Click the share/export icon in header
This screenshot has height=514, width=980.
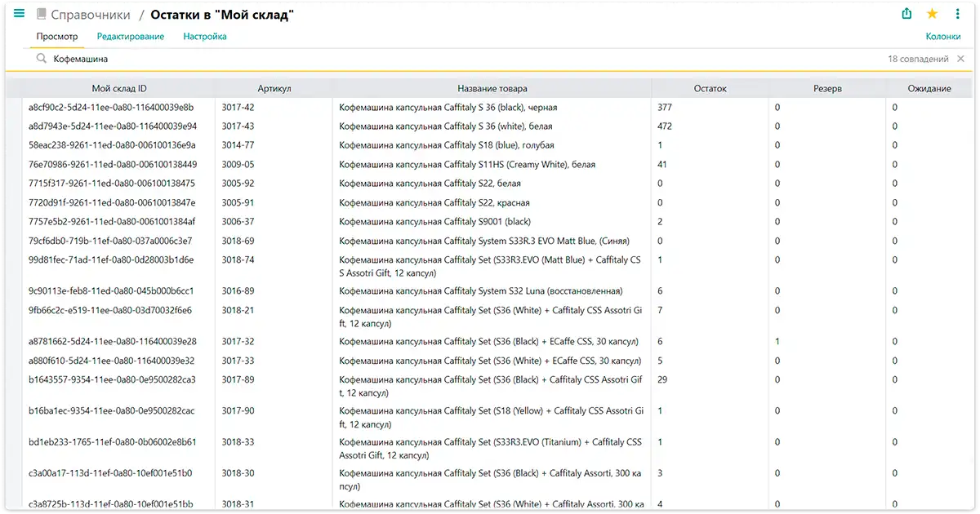pos(906,14)
